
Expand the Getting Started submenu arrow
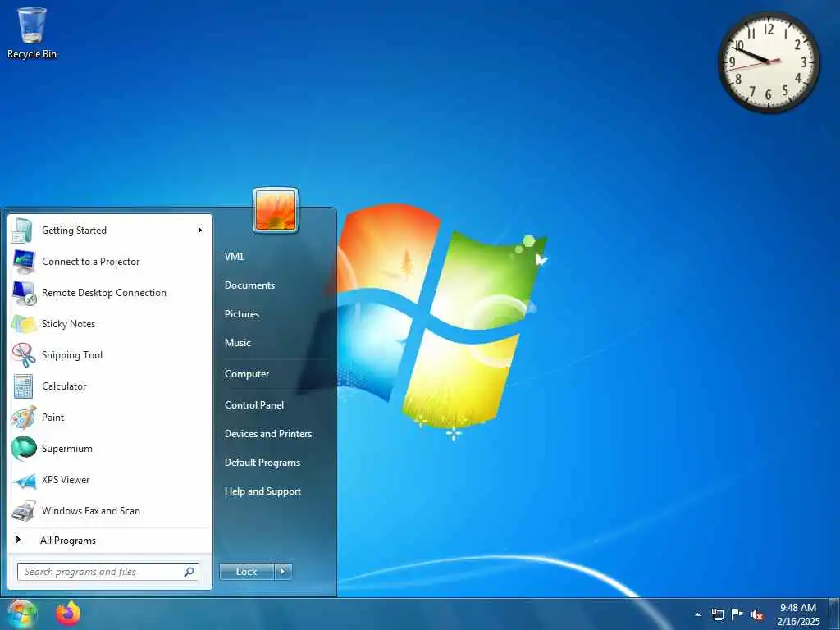click(x=200, y=231)
